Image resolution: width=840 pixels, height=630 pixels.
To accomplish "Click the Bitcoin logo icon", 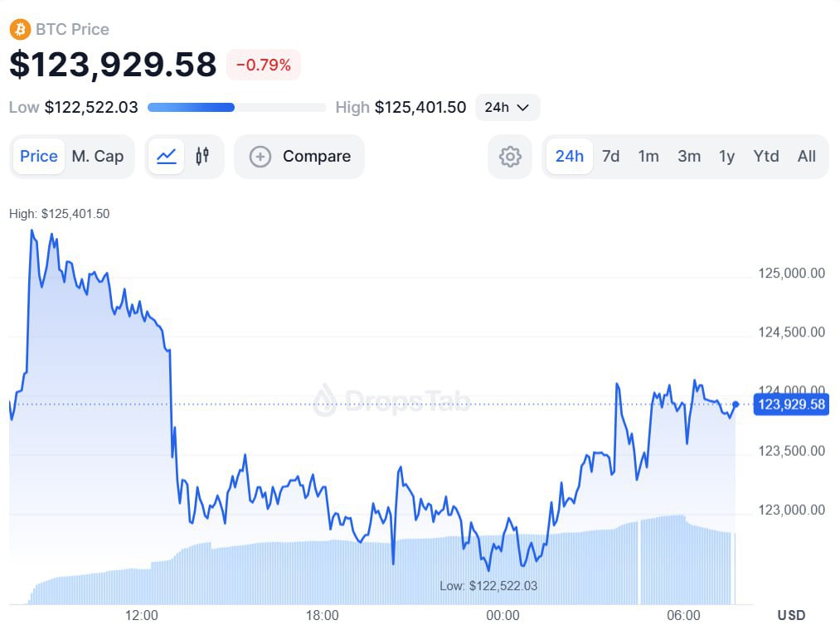I will point(19,30).
